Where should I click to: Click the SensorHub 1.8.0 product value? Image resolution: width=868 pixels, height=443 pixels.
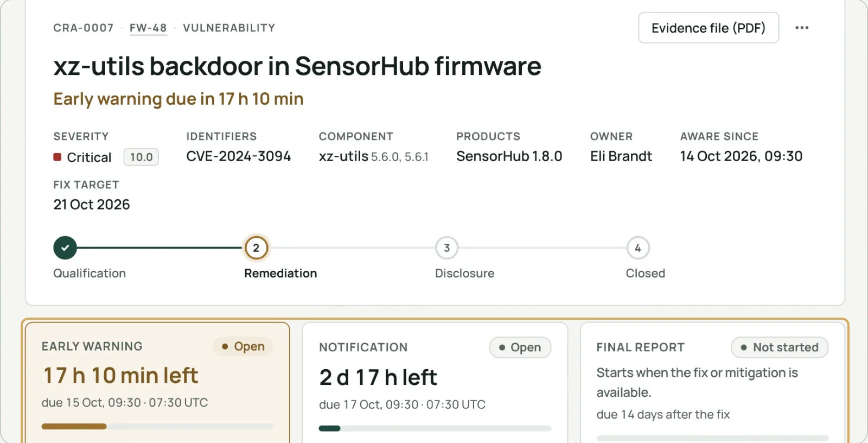509,156
